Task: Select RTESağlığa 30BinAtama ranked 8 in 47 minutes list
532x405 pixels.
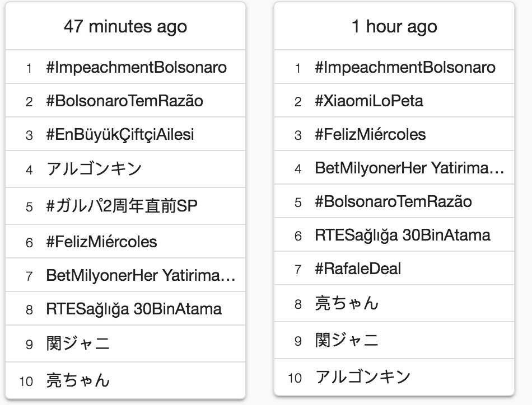Action: click(x=134, y=309)
